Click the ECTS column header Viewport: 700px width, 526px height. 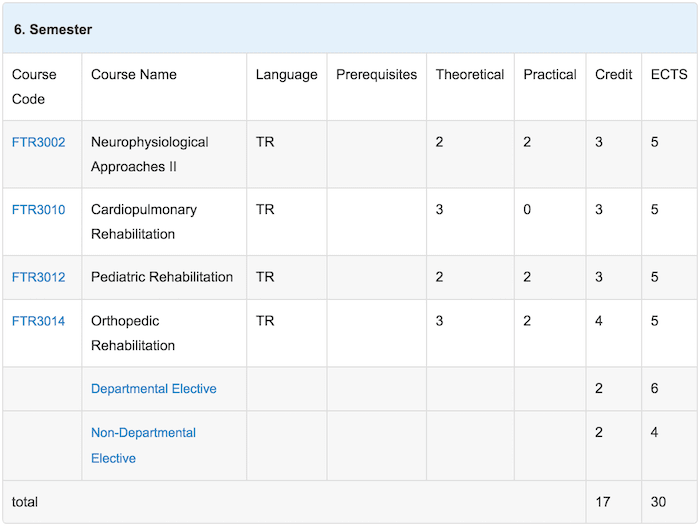click(669, 74)
